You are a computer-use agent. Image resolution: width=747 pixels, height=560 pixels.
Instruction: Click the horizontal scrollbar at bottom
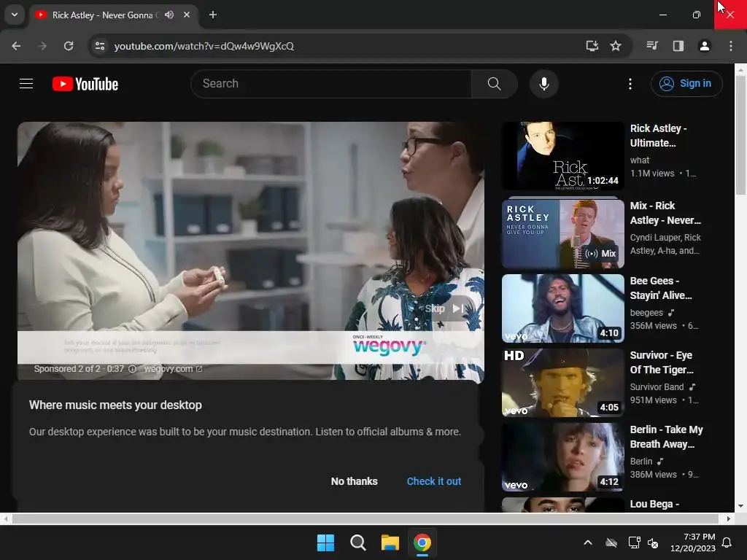365,518
